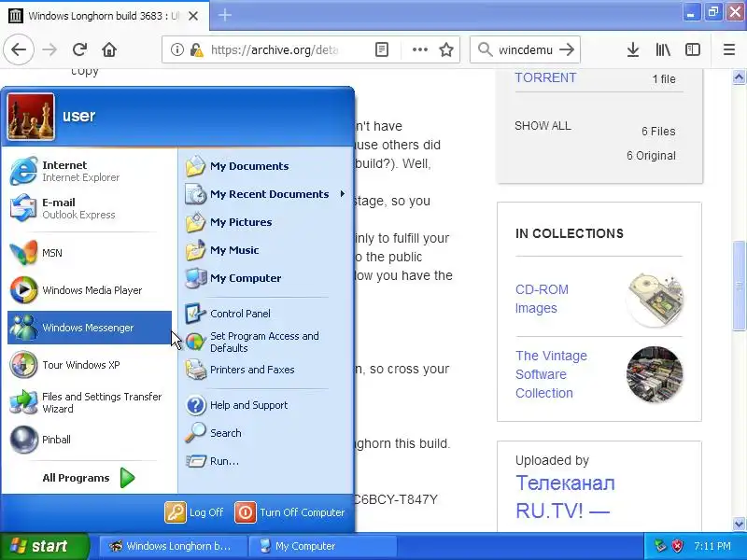Click the Safely Remove Hardware tray icon

pyautogui.click(x=660, y=546)
